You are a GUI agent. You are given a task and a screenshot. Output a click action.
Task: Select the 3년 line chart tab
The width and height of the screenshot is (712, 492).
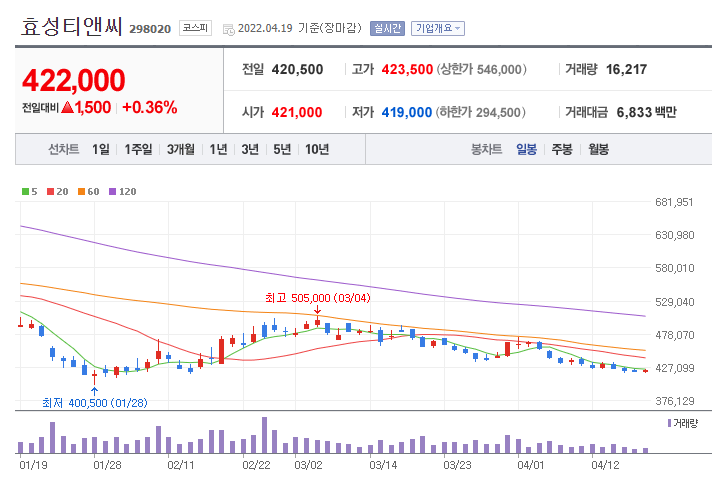click(x=250, y=149)
